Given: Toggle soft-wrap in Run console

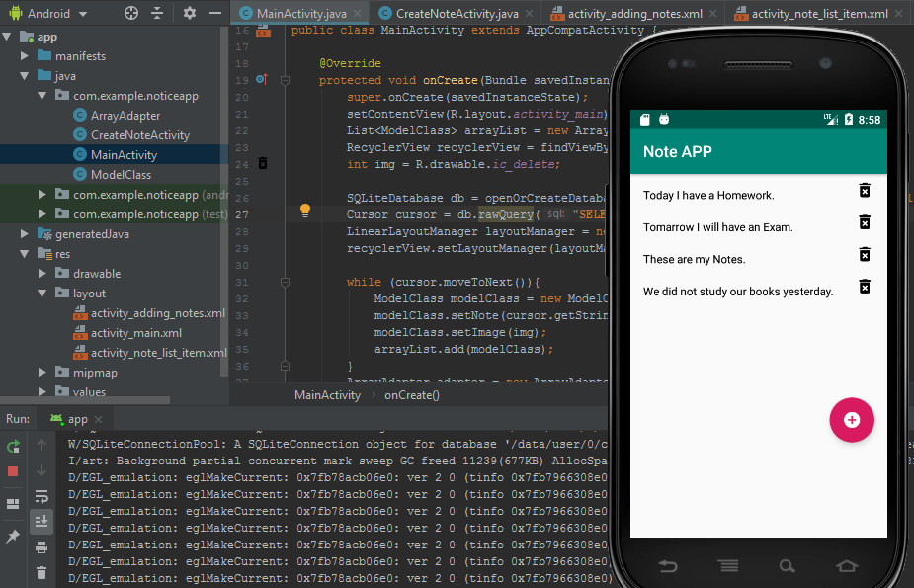Looking at the screenshot, I should (42, 496).
